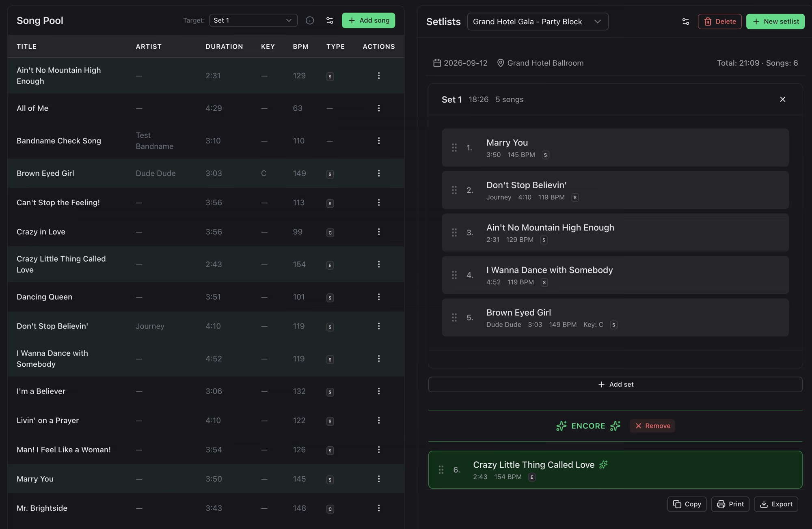Click the calendar icon beside 2026-09-12
Viewport: 812px width, 529px height.
437,63
